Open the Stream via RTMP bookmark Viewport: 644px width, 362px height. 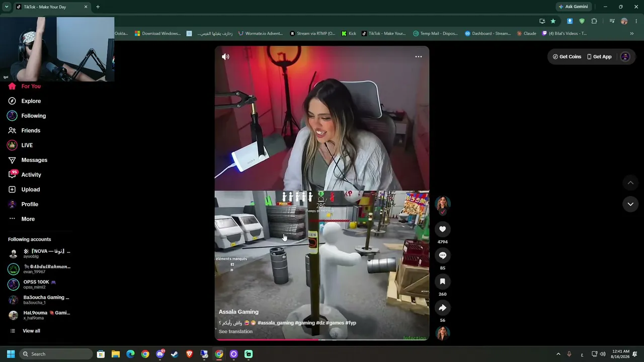[312, 34]
